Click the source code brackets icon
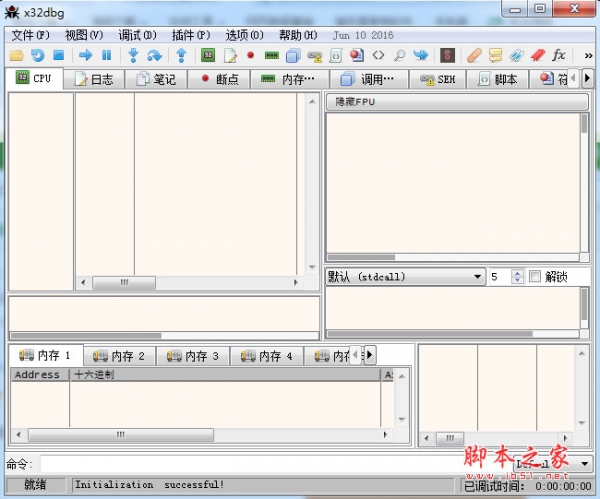600x499 pixels. (378, 55)
